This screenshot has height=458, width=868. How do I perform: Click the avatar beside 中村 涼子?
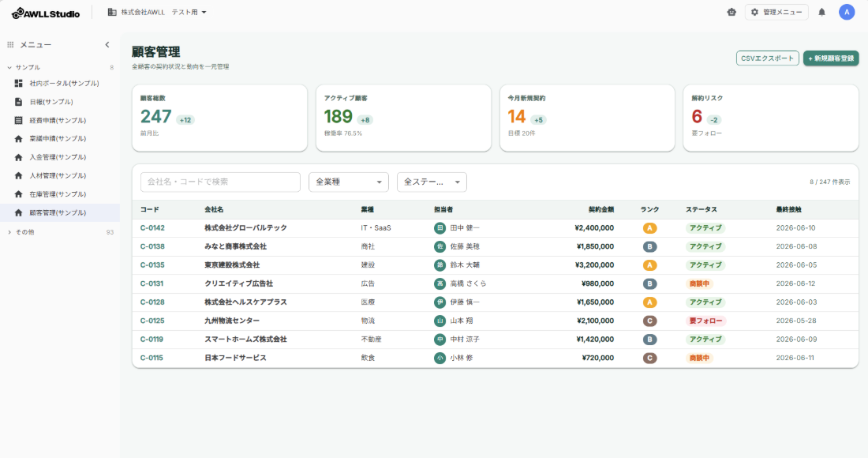[x=440, y=340]
